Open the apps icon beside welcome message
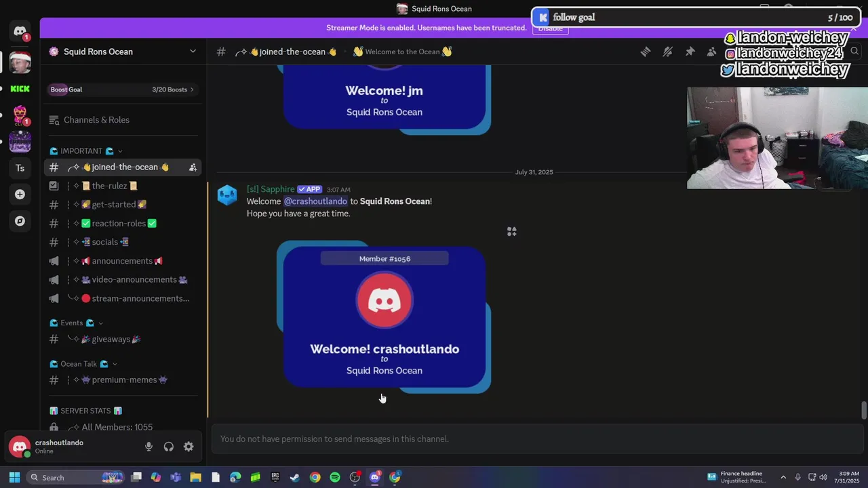Screen dimensions: 868x488 point(512,232)
